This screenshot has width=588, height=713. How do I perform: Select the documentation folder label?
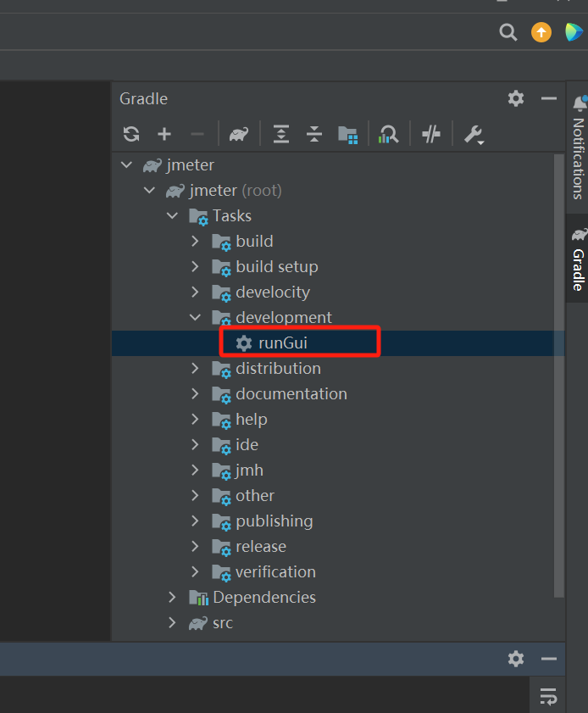[x=291, y=393]
